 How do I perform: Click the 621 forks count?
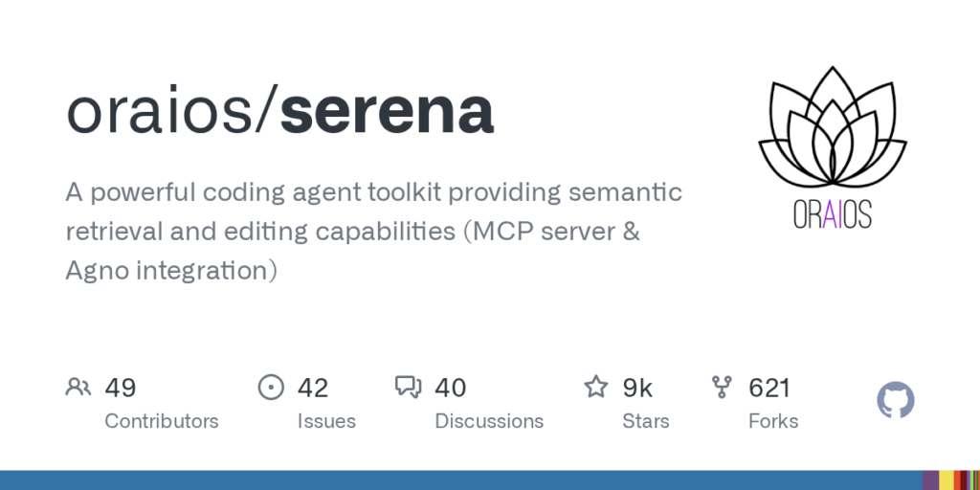769,388
